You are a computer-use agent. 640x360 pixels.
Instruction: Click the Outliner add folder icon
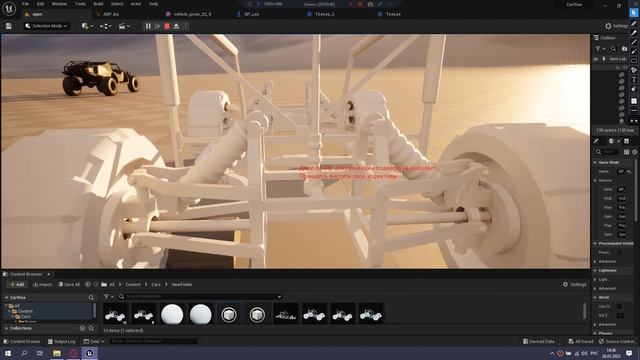coord(624,49)
